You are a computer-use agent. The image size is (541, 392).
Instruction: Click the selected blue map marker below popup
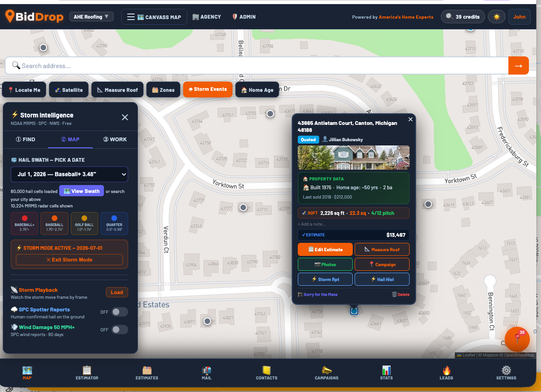[x=354, y=311]
